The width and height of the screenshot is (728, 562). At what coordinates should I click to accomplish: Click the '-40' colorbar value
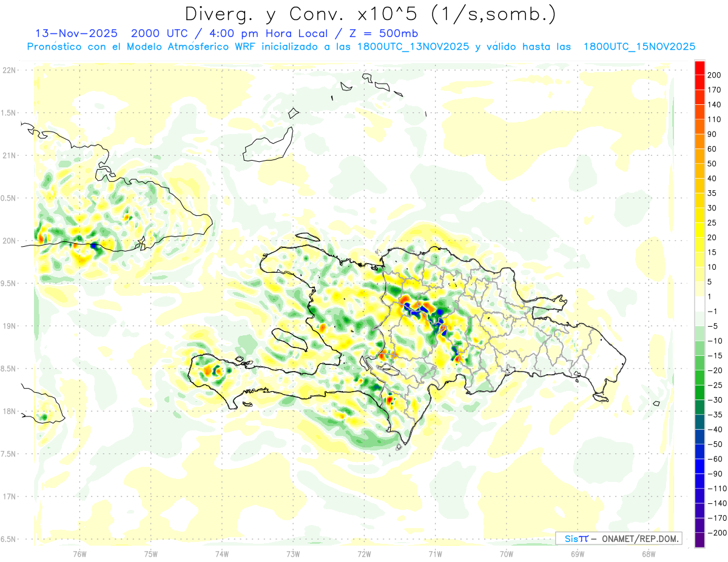716,430
